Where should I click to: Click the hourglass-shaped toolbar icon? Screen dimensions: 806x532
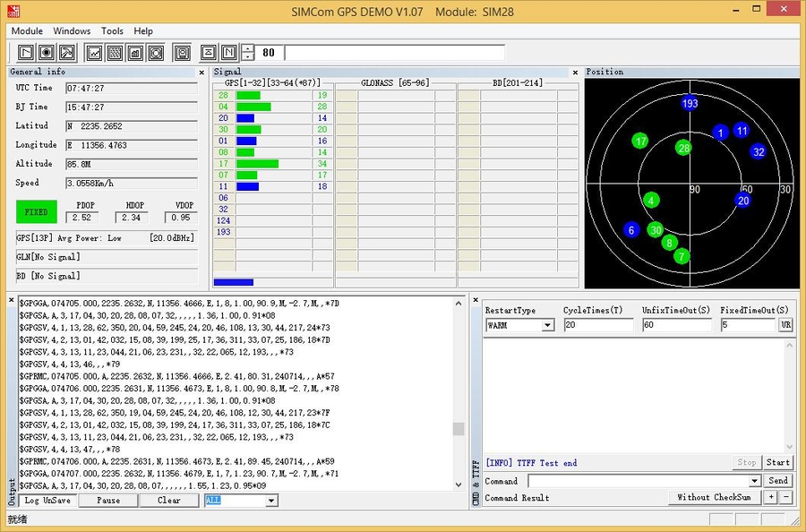pos(208,53)
